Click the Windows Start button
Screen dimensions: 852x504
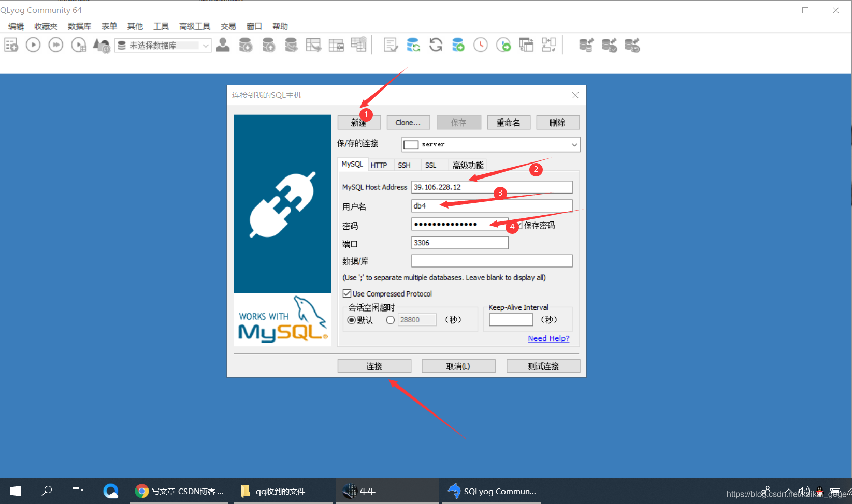click(16, 491)
